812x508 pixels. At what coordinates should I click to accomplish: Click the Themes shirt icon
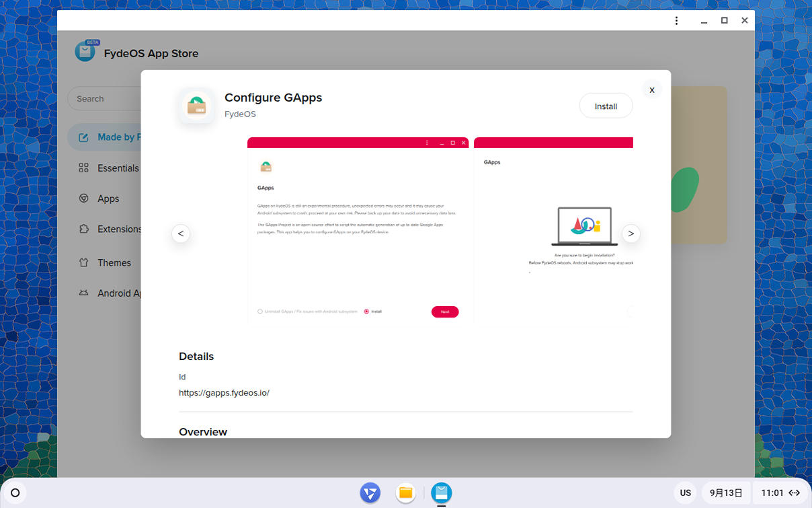83,262
